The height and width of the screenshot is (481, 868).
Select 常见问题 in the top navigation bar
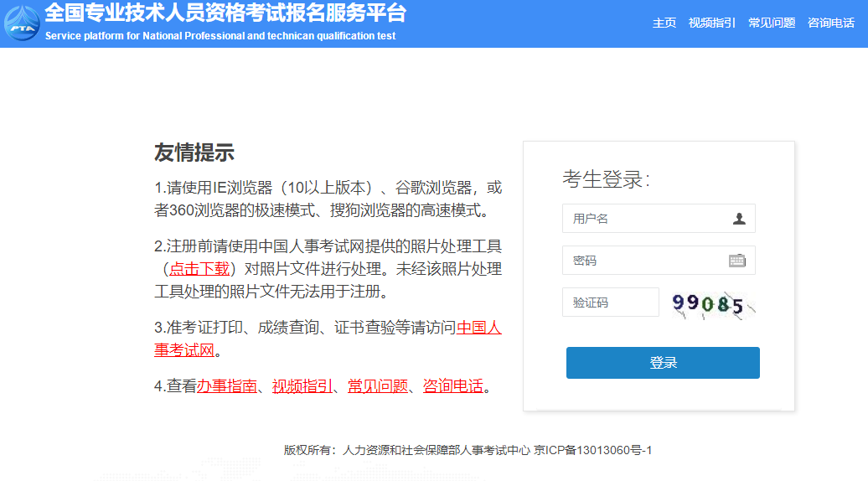click(x=771, y=23)
